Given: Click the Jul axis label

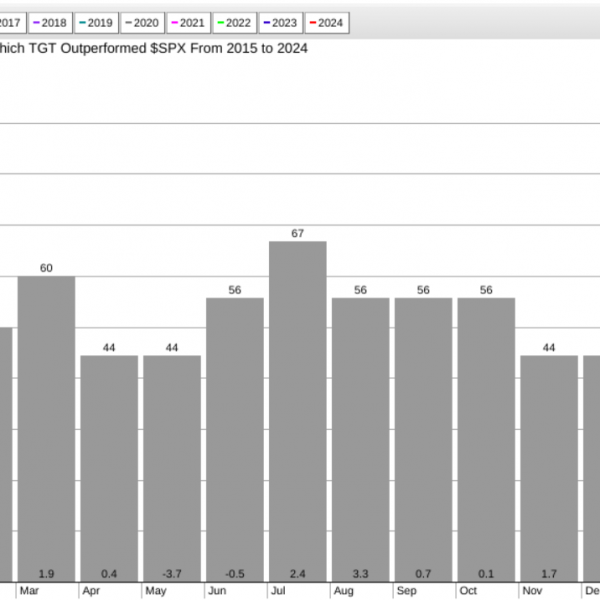Looking at the screenshot, I should (x=278, y=591).
